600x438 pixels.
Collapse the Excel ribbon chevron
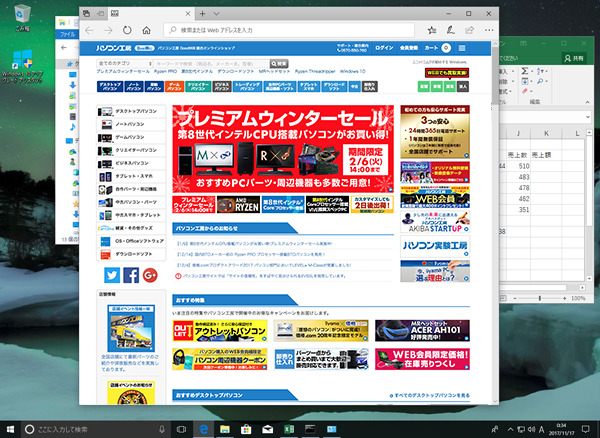587,102
